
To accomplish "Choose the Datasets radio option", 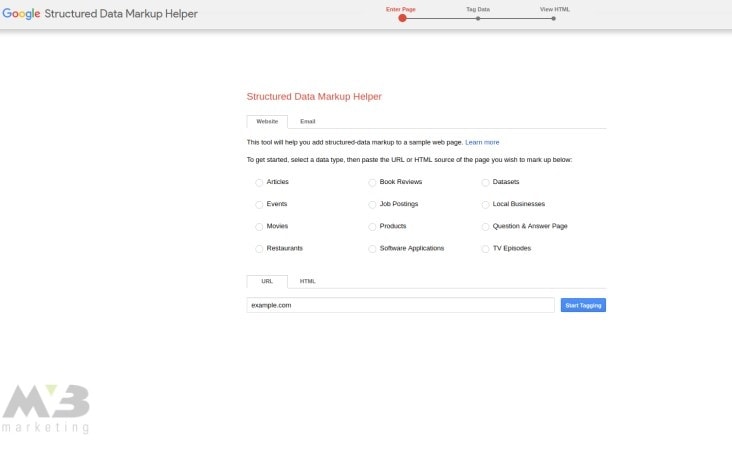I will (485, 183).
